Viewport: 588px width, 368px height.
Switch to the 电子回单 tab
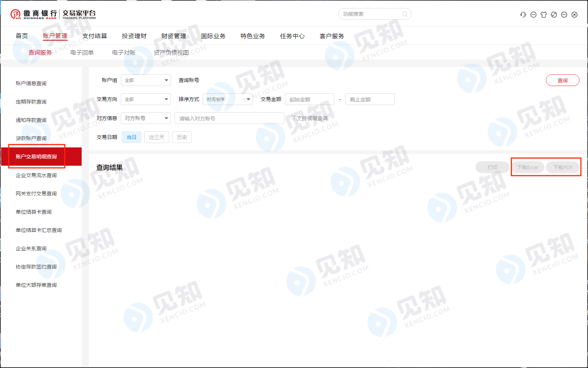coord(82,52)
